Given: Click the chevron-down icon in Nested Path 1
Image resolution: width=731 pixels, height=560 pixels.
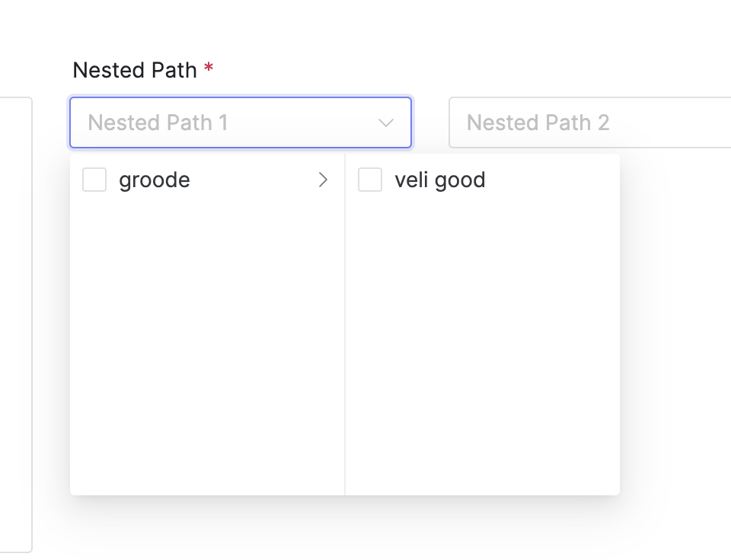Looking at the screenshot, I should pos(386,123).
